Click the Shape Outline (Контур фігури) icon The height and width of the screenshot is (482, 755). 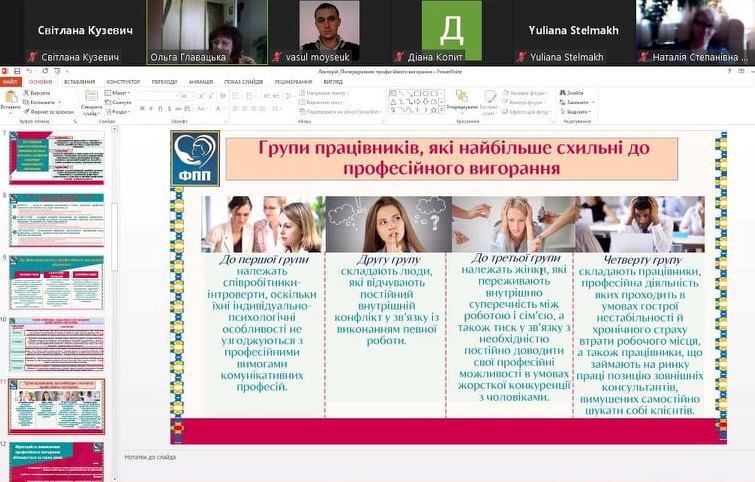pos(505,102)
